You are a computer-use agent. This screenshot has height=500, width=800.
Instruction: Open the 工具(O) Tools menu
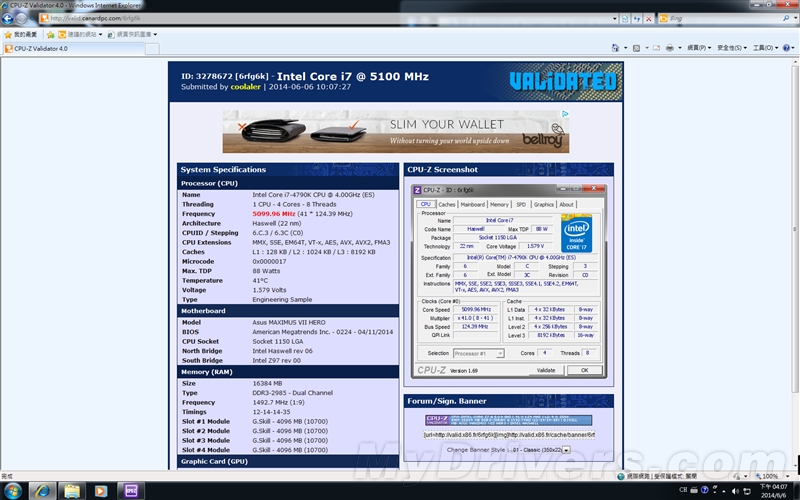pyautogui.click(x=765, y=48)
